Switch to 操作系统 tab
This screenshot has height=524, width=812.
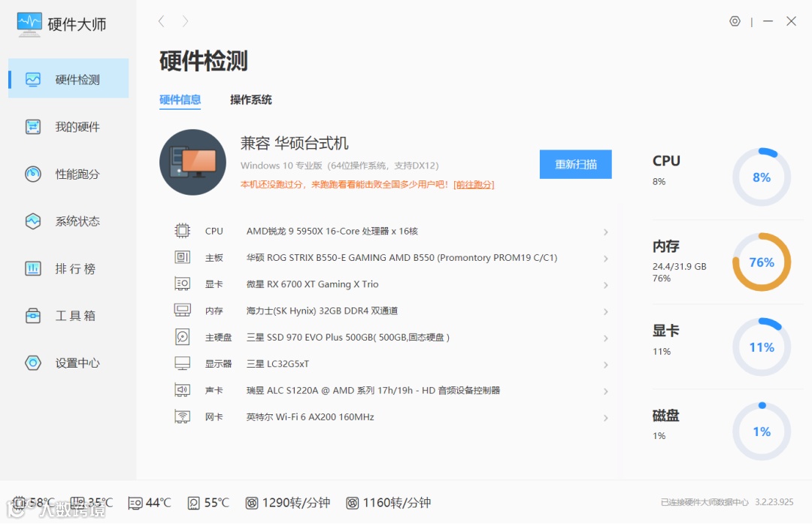click(x=250, y=99)
